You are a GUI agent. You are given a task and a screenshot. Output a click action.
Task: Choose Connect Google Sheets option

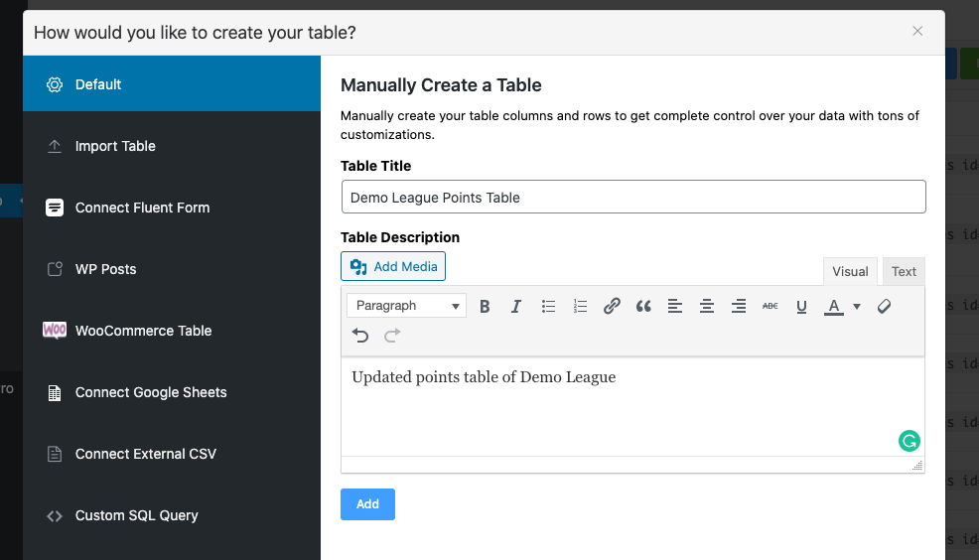click(x=151, y=392)
